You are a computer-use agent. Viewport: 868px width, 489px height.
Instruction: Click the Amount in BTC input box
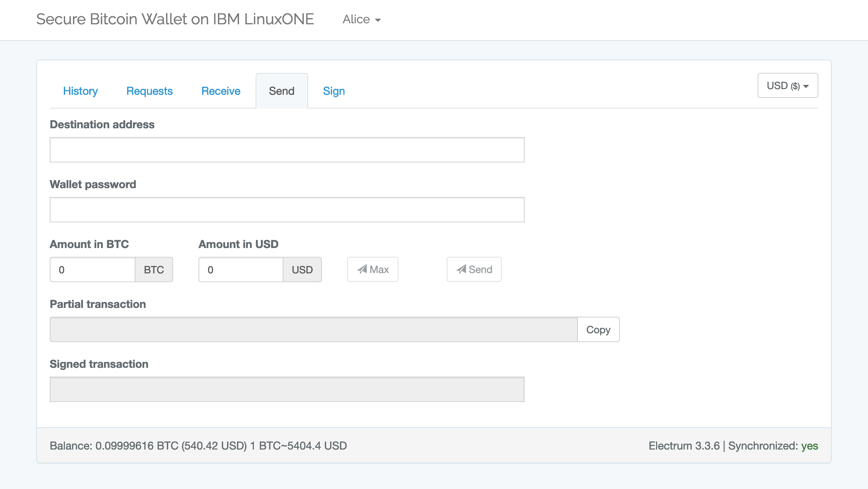92,270
